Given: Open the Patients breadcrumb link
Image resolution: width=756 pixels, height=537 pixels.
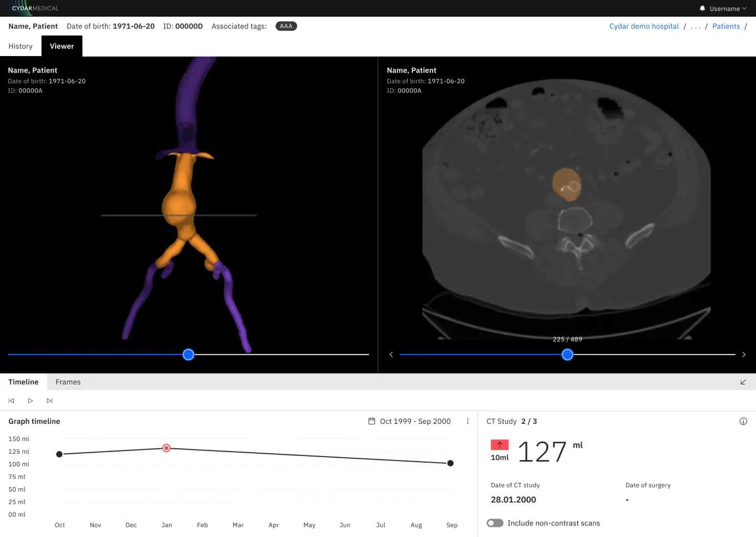Looking at the screenshot, I should pos(726,26).
